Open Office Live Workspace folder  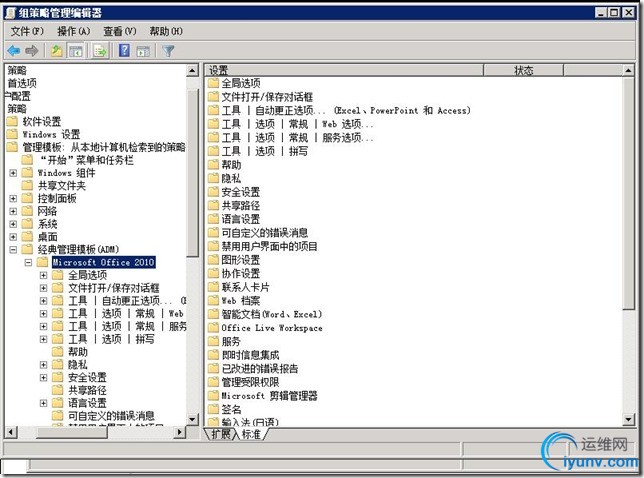(272, 328)
